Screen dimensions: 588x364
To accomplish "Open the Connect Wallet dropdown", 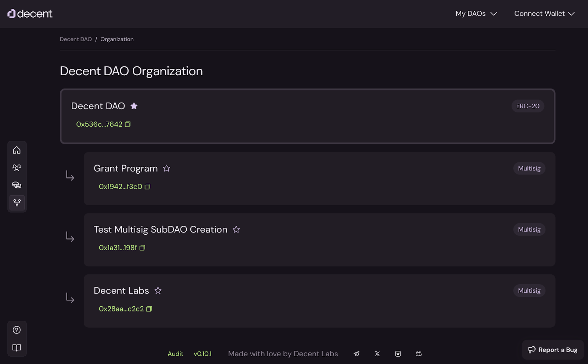I will 544,14.
